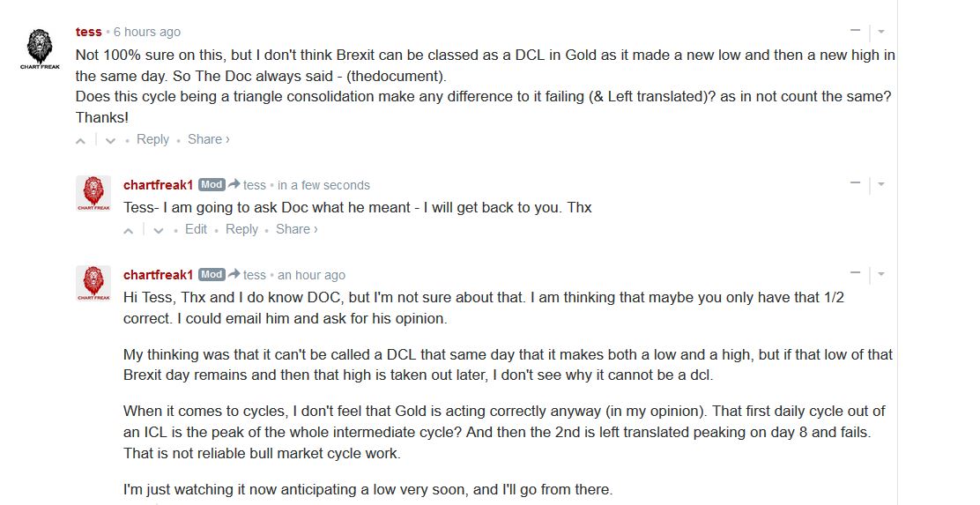Downvote chartfreak1's 'in a few seconds' reply
The image size is (980, 505).
coord(158,230)
